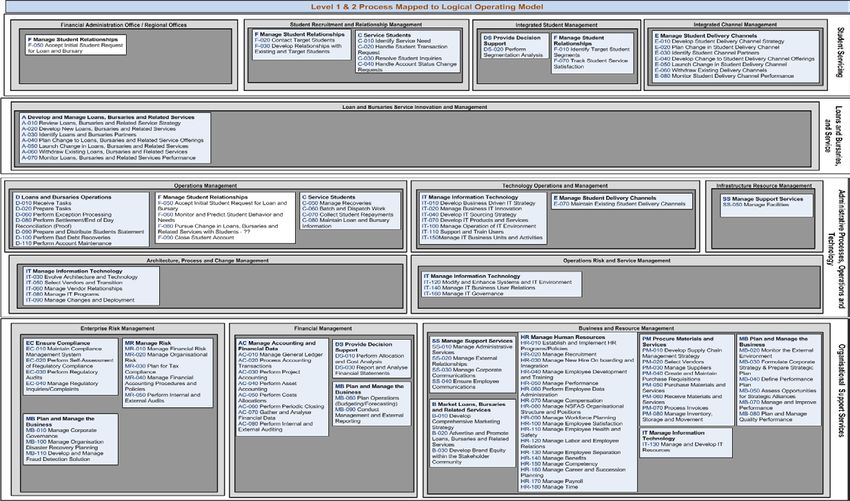The width and height of the screenshot is (850, 501).
Task: Click 'D Loans and Bursaries Operations' heading
Action: [63, 197]
